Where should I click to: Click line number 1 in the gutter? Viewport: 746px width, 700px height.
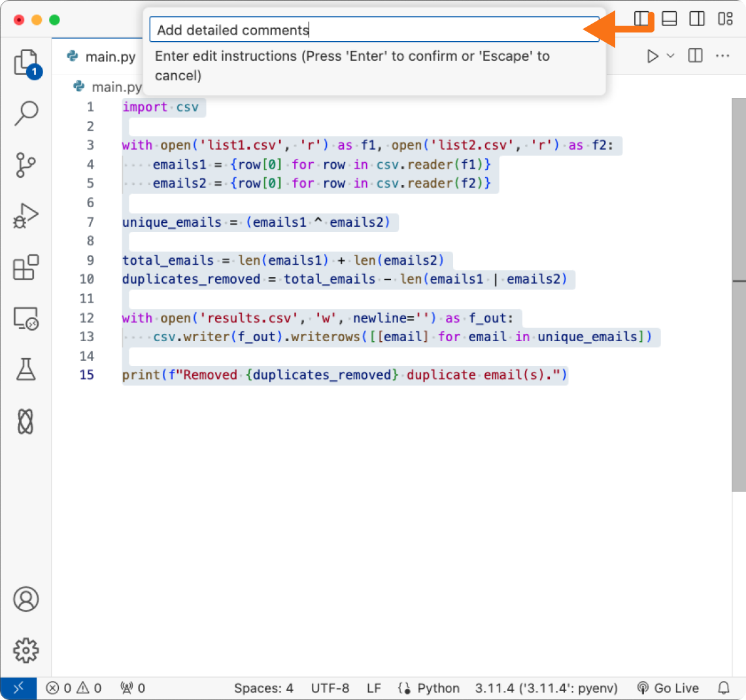90,107
